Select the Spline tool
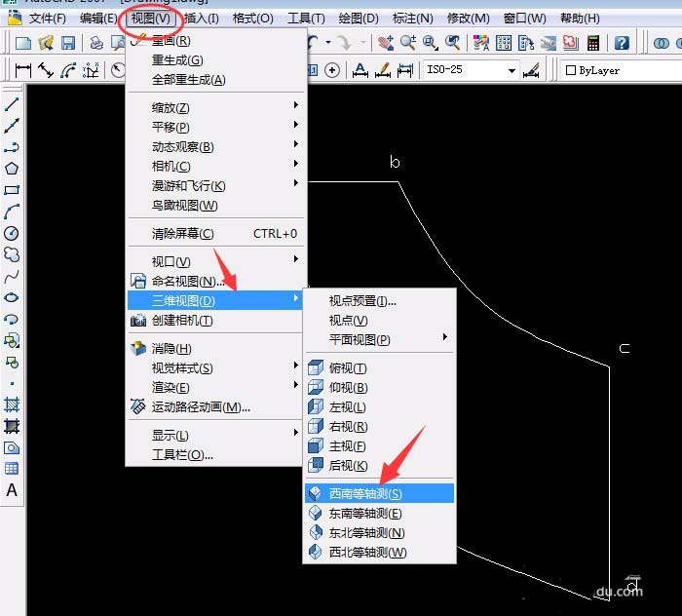The height and width of the screenshot is (616, 682). 12,276
